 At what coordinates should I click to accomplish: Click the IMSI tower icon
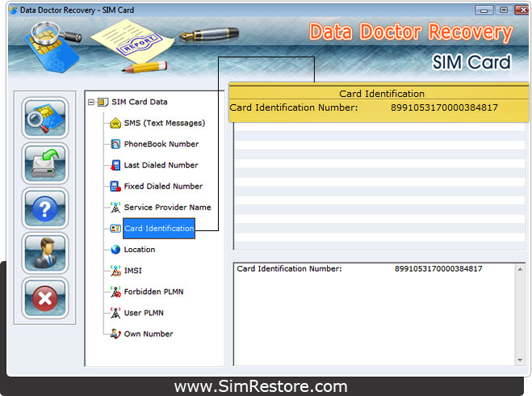pyautogui.click(x=115, y=271)
